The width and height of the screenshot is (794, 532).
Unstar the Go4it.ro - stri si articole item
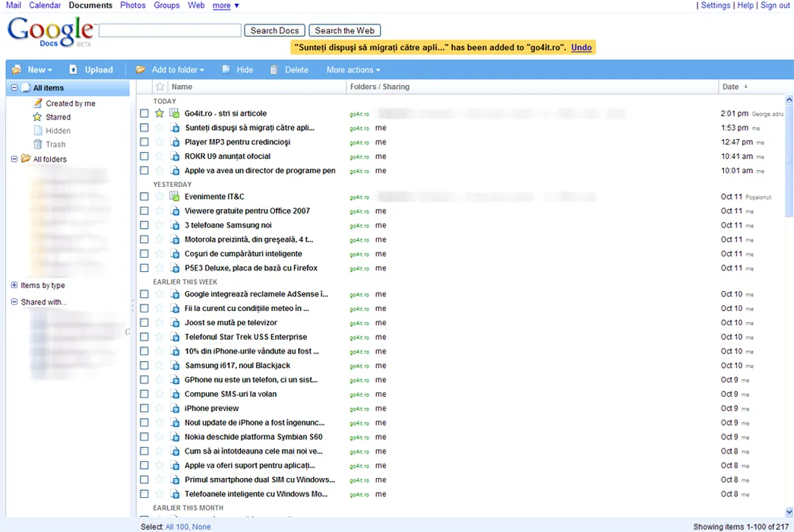click(x=160, y=113)
